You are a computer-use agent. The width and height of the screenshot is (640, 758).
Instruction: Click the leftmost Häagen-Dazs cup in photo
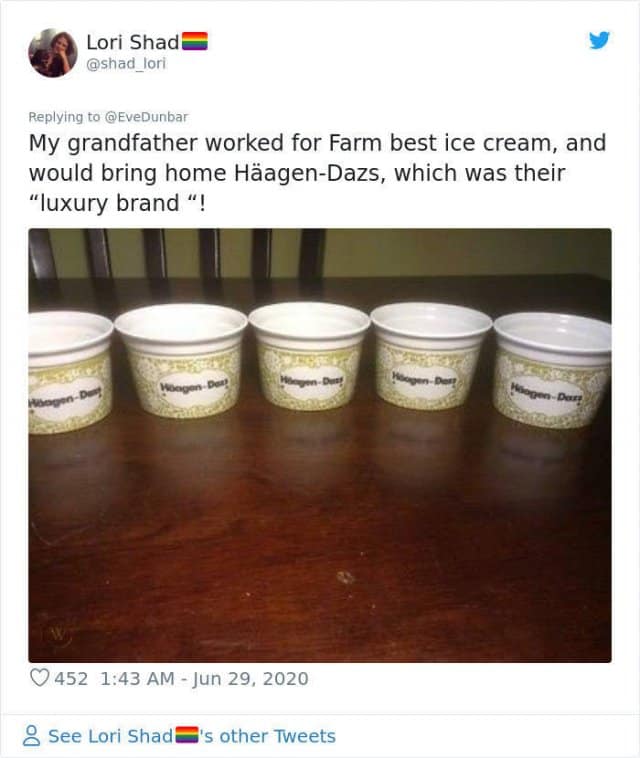point(71,372)
